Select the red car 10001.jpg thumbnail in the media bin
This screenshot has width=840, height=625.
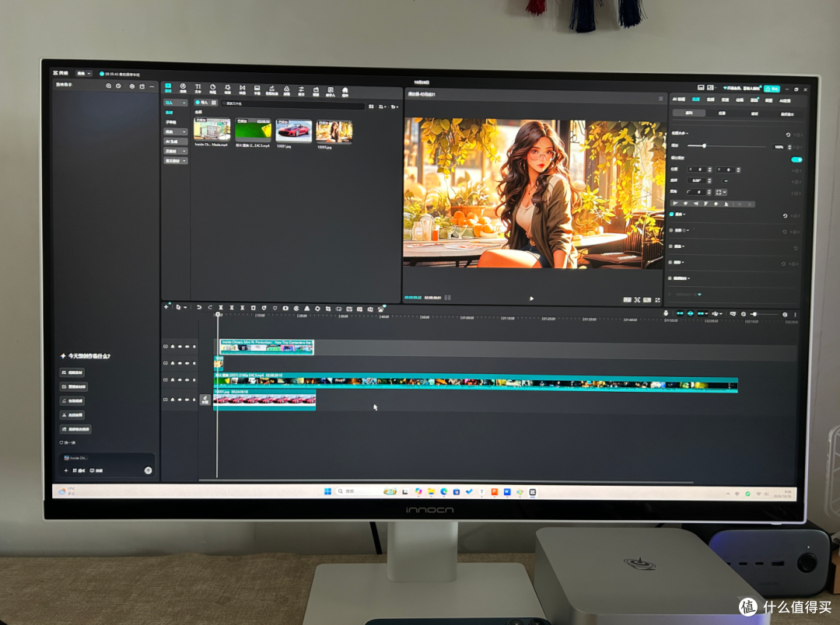pos(293,131)
